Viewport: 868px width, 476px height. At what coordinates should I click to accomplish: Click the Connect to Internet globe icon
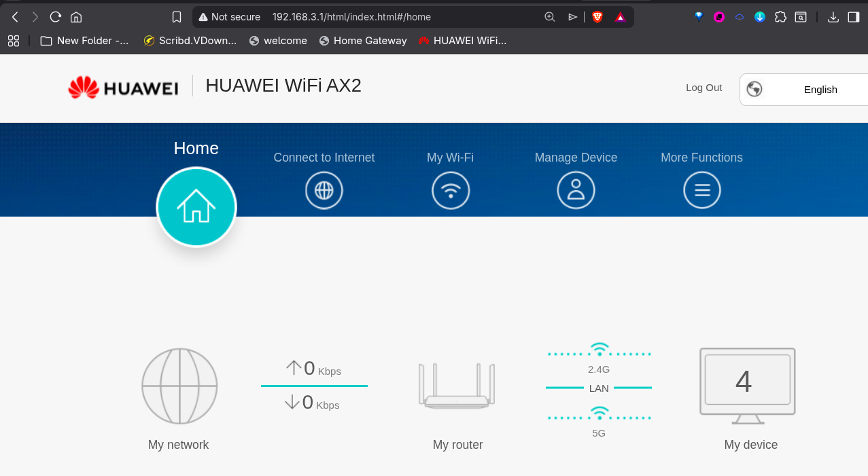click(324, 190)
